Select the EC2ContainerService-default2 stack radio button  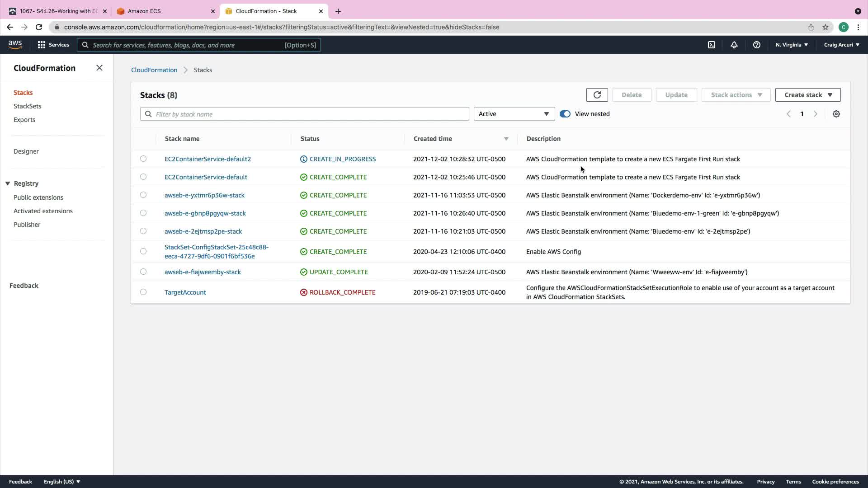coord(143,159)
